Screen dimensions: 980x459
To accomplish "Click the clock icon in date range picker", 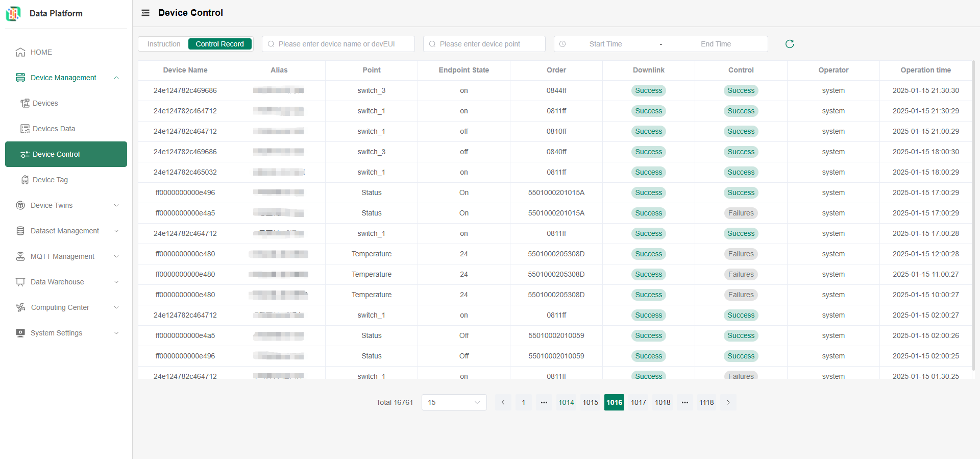I will coord(562,44).
